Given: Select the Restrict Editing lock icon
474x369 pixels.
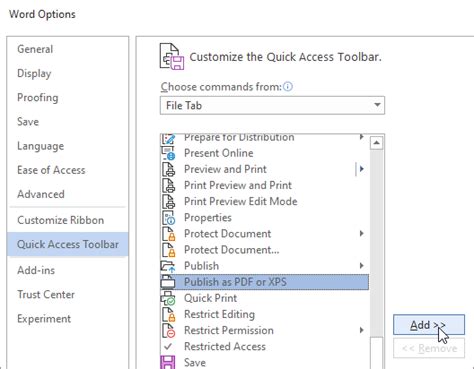Looking at the screenshot, I should click(169, 314).
